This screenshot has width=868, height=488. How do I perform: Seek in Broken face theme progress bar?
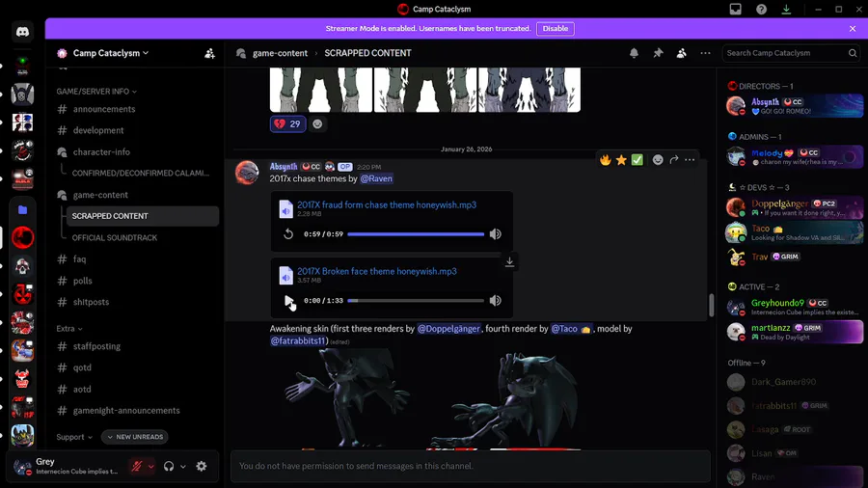(416, 301)
